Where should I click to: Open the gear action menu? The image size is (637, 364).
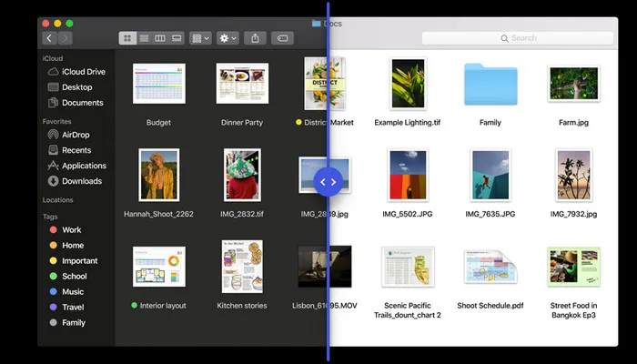tap(227, 38)
